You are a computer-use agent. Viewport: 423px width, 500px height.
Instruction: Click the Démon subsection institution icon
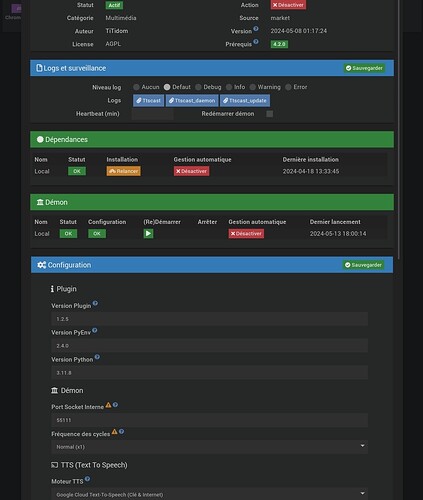(x=54, y=390)
